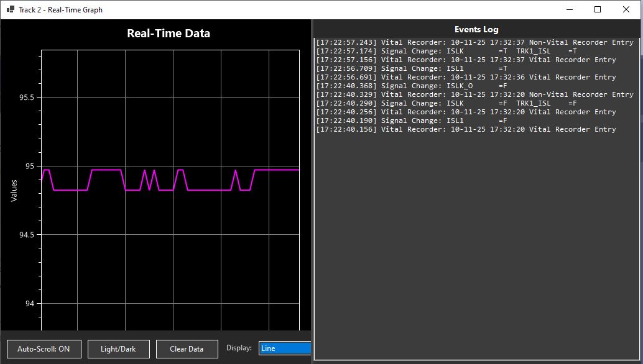Switch theme with Light/Dark button

pos(119,349)
